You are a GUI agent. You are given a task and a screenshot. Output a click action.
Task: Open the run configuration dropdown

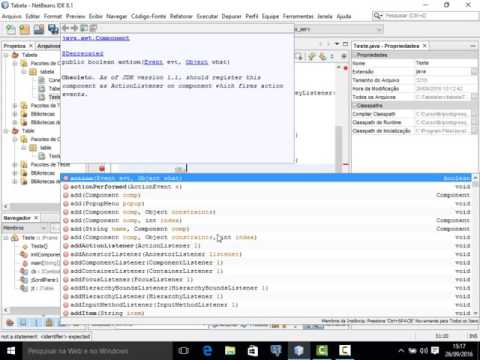click(379, 30)
